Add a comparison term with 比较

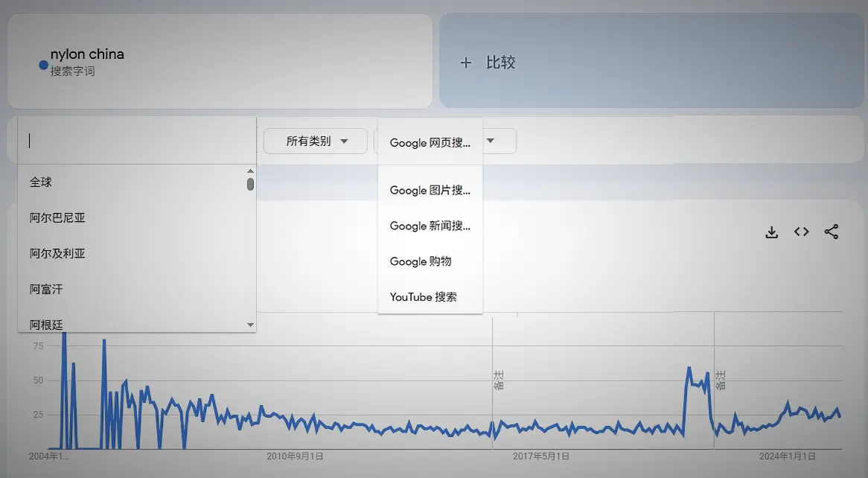coord(651,61)
